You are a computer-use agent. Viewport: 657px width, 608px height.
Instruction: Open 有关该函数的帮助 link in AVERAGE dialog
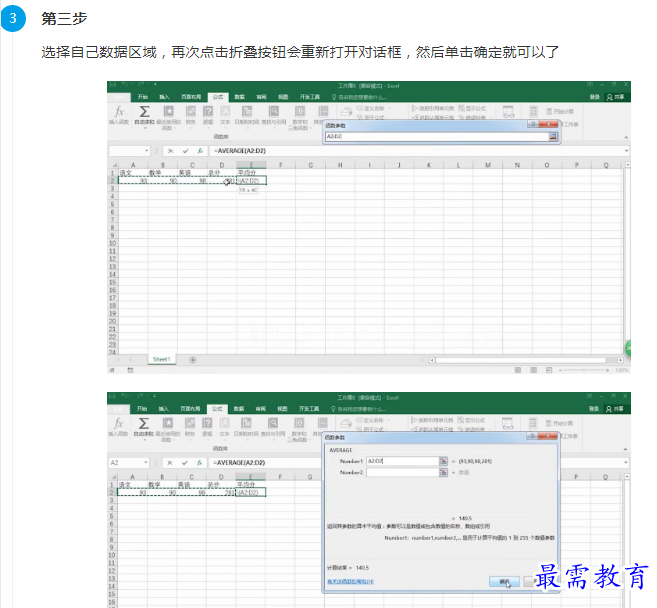coord(350,581)
